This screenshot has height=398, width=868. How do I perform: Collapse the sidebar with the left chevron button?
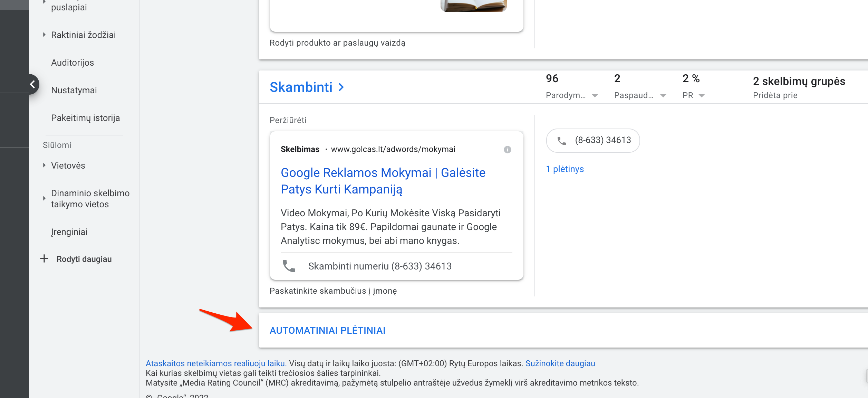(x=32, y=84)
